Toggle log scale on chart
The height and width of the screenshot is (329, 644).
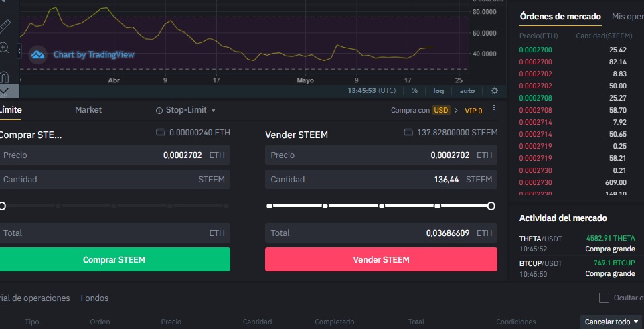click(438, 91)
